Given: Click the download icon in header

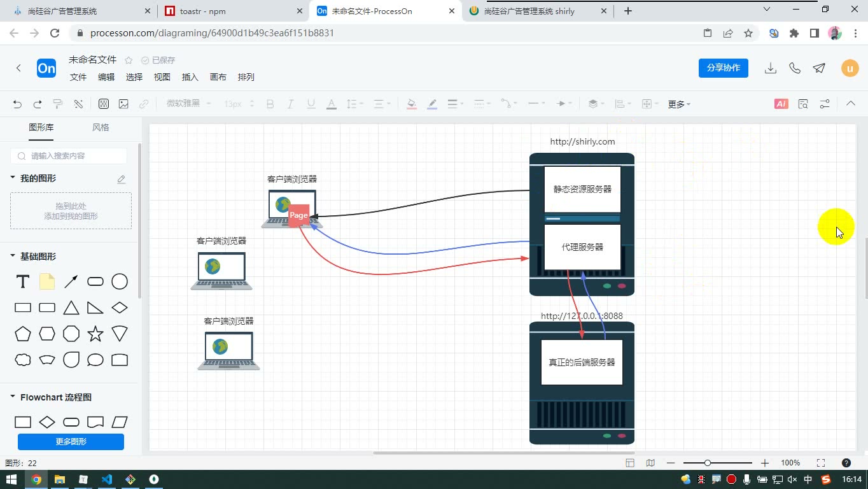Looking at the screenshot, I should pos(771,68).
